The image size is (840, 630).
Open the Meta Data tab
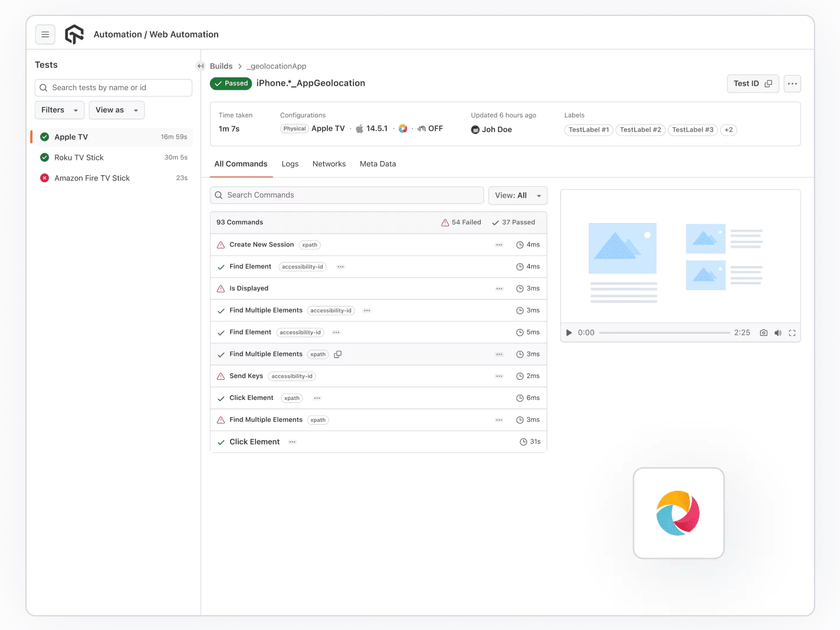378,163
